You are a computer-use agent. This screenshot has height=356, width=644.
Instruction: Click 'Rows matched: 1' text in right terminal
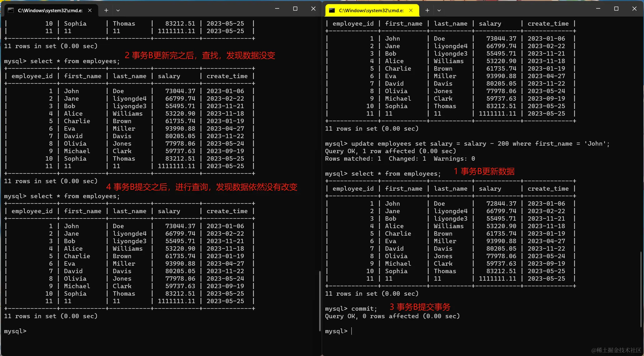pos(353,158)
